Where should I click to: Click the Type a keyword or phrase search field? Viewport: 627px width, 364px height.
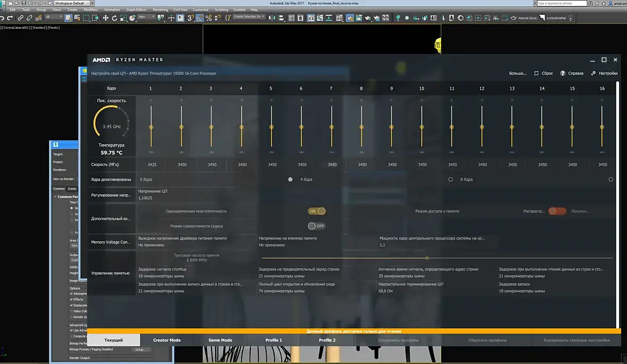(562, 3)
